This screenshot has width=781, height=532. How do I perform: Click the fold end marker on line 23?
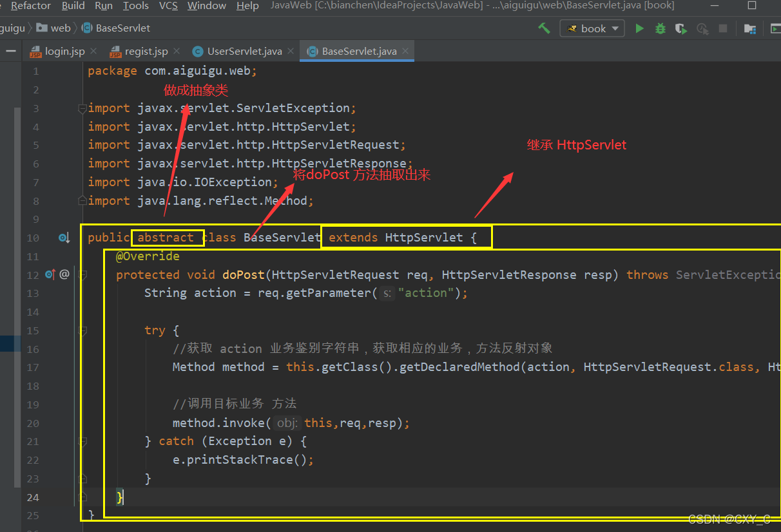[82, 479]
